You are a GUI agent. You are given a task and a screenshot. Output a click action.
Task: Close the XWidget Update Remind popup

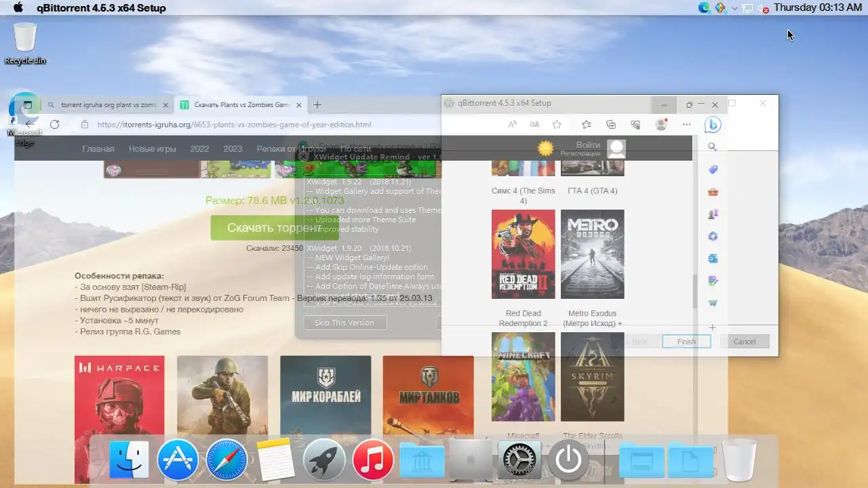tap(303, 156)
